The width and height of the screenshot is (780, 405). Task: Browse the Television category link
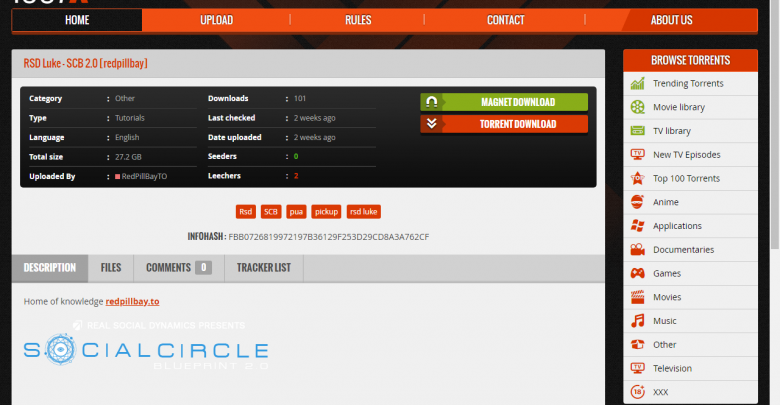pos(672,368)
